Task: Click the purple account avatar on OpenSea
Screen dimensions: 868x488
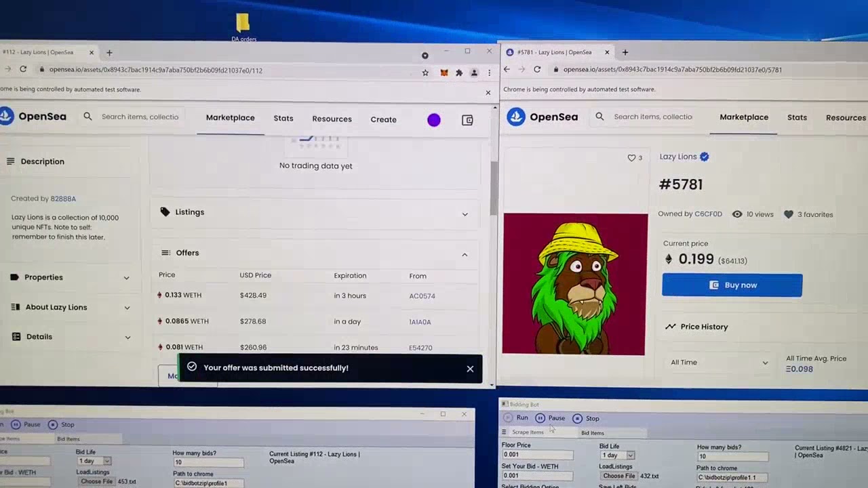Action: click(434, 120)
